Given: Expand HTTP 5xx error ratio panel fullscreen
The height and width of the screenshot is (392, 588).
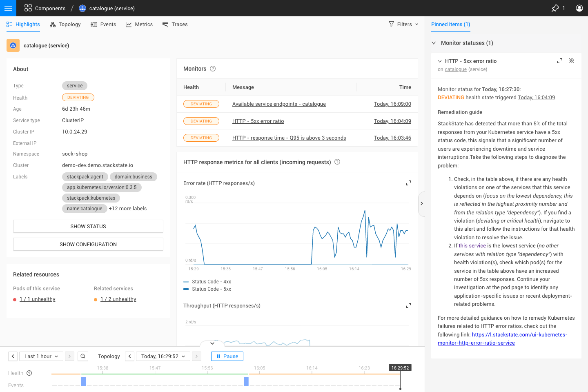Looking at the screenshot, I should coord(559,61).
